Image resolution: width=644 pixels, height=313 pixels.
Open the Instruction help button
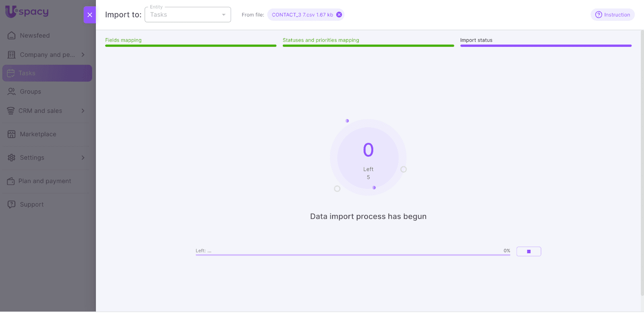(612, 15)
